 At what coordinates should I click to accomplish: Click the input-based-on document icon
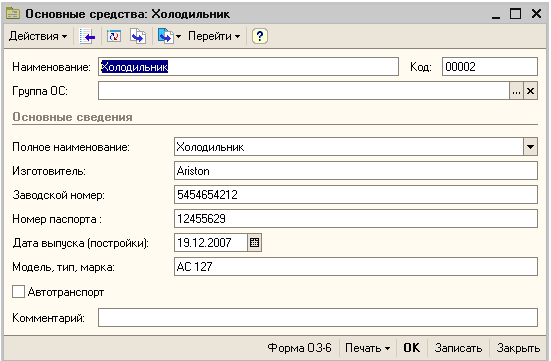(x=166, y=36)
